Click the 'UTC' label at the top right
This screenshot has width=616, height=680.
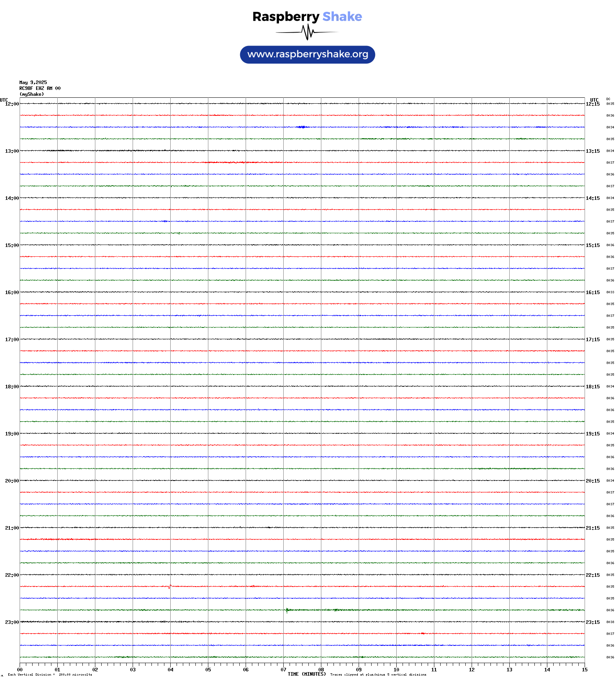(594, 100)
